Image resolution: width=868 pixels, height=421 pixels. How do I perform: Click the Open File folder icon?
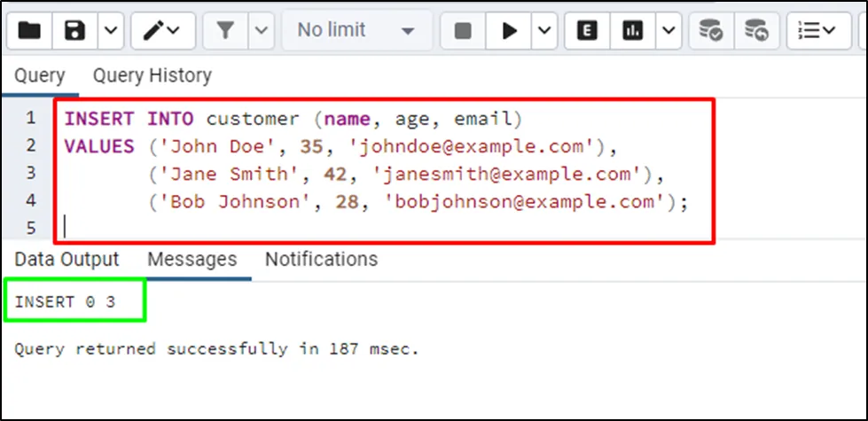tap(29, 30)
